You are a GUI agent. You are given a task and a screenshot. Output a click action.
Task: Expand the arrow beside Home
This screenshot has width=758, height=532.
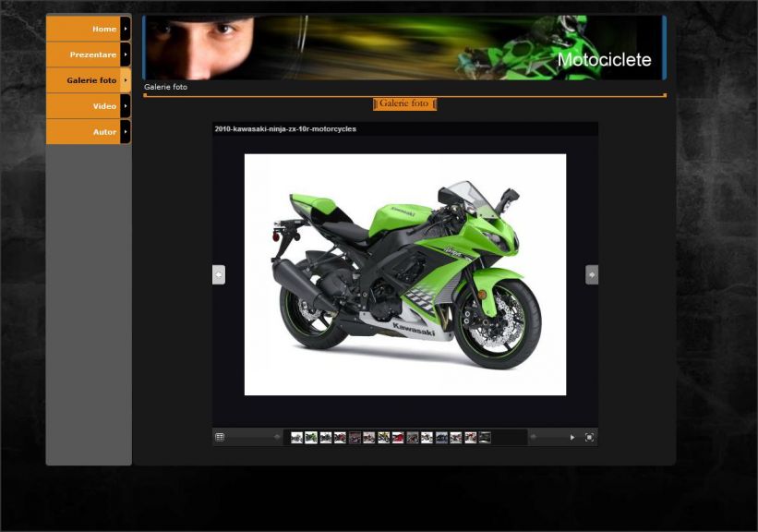click(126, 29)
